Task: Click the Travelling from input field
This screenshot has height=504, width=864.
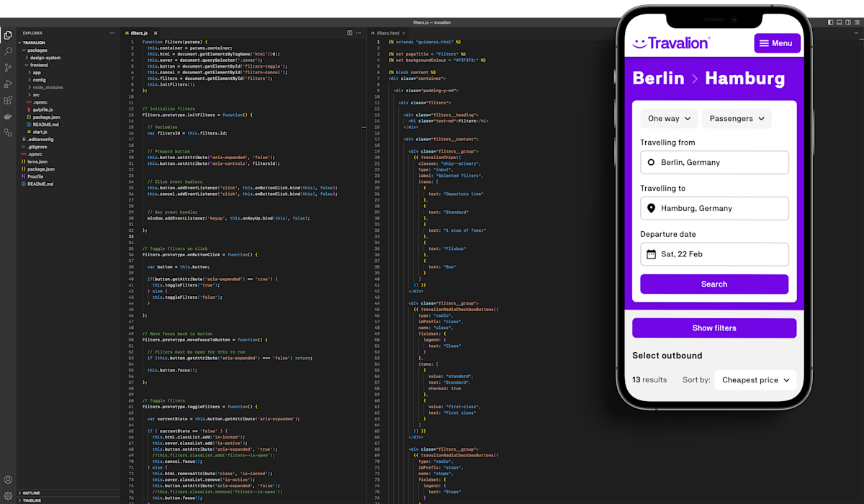Action: point(714,163)
